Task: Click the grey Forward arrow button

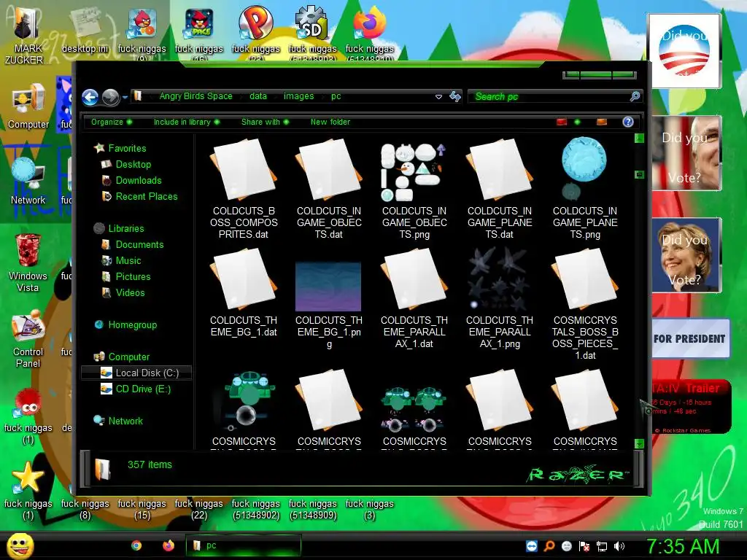Action: (x=111, y=97)
